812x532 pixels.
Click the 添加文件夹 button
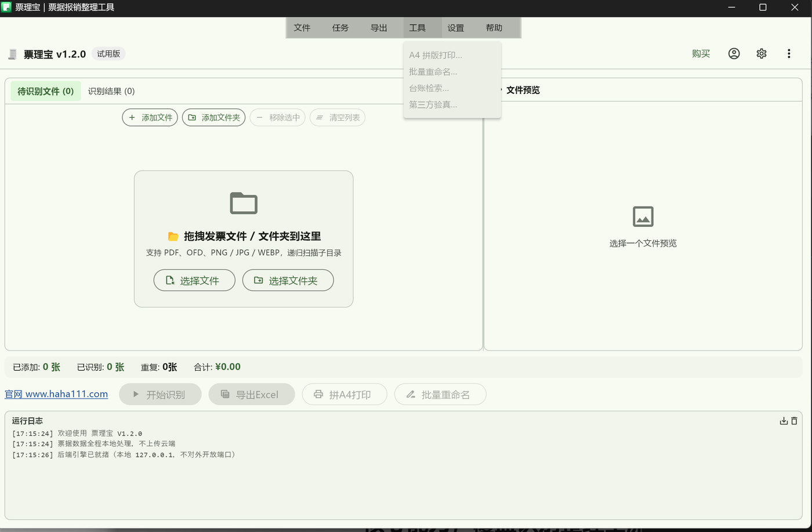pyautogui.click(x=214, y=117)
